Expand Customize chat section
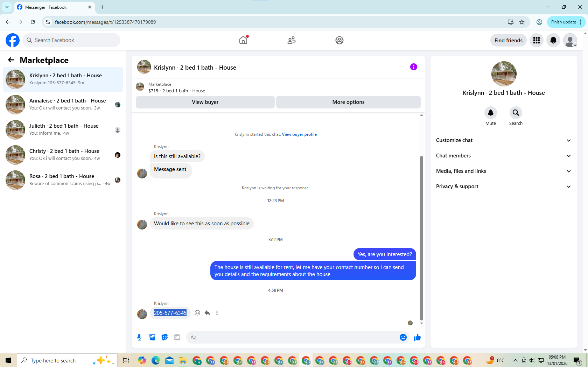Image resolution: width=588 pixels, height=367 pixels. pyautogui.click(x=504, y=140)
